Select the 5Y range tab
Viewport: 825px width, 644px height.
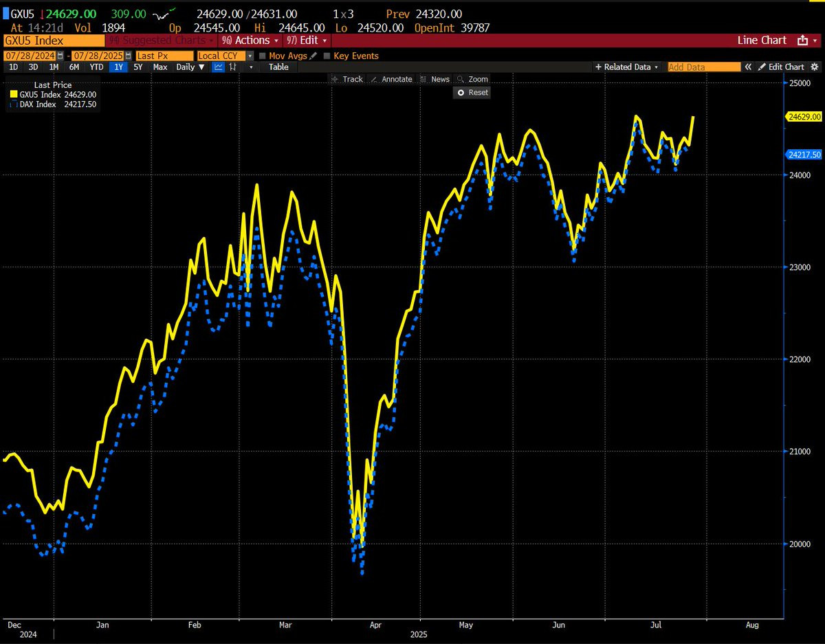(x=137, y=67)
